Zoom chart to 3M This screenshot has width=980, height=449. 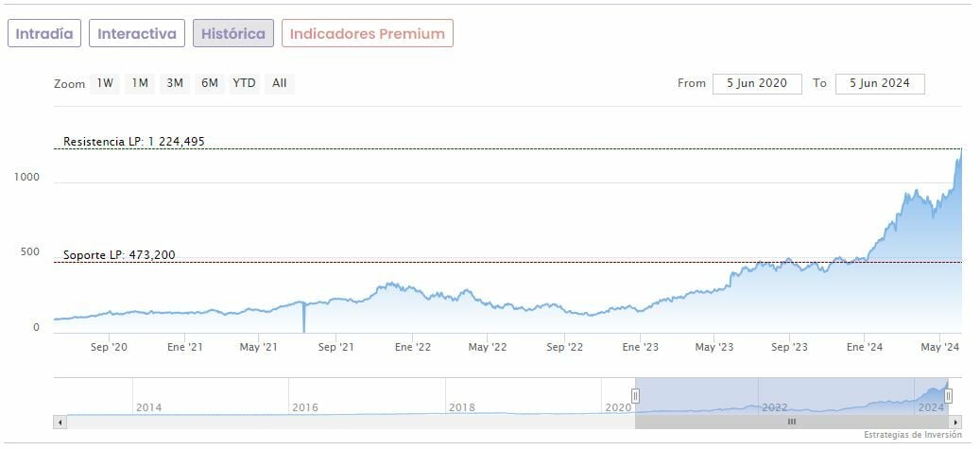[x=175, y=83]
